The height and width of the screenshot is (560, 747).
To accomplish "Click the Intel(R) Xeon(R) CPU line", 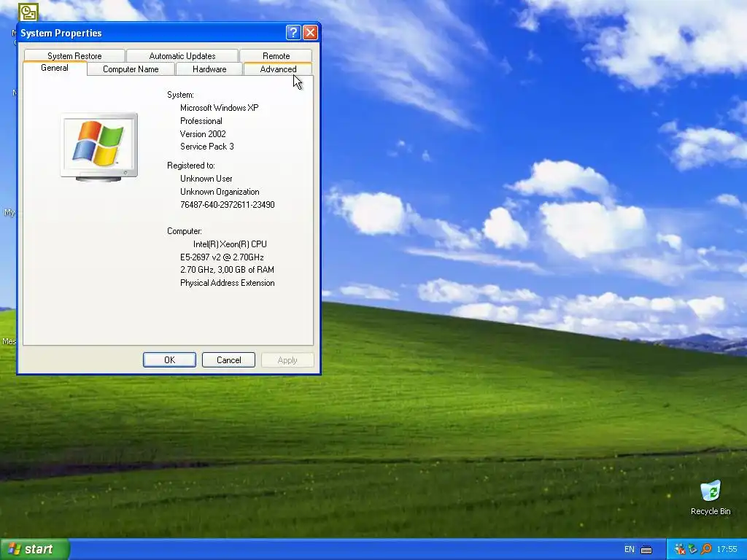I will point(230,244).
